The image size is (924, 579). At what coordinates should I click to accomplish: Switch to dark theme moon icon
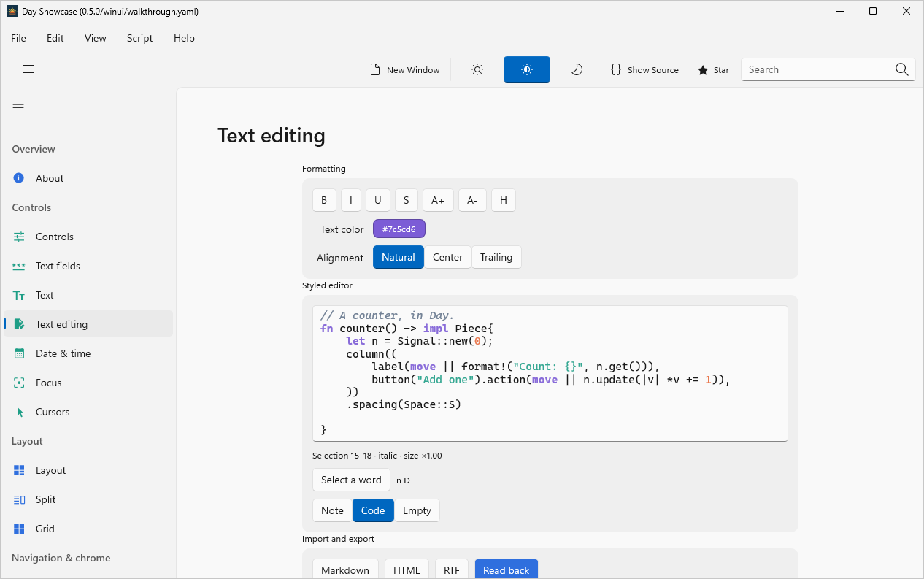(x=577, y=69)
